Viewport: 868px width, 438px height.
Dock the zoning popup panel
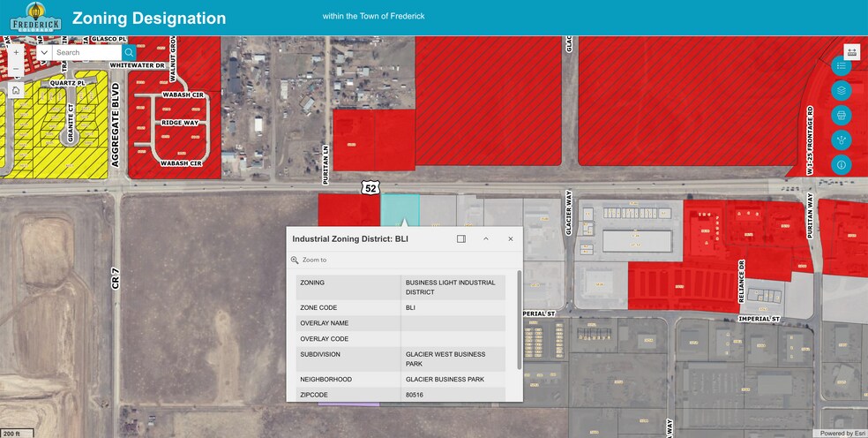pyautogui.click(x=460, y=238)
